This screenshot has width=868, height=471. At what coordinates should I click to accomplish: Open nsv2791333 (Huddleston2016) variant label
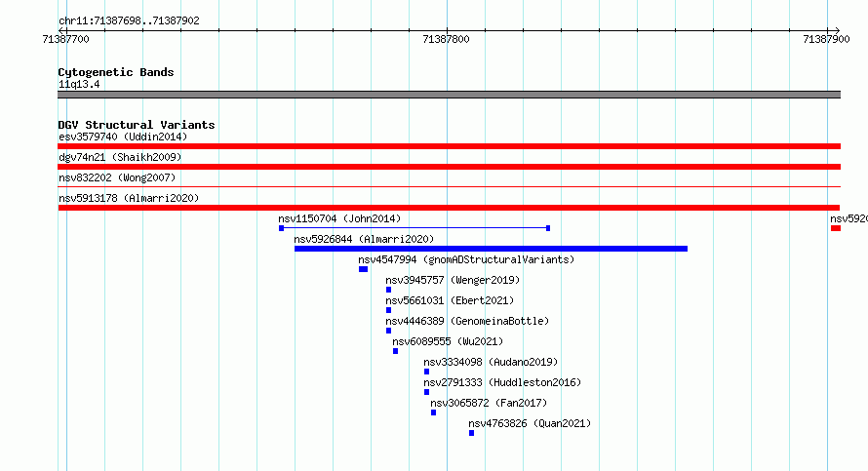[x=502, y=382]
